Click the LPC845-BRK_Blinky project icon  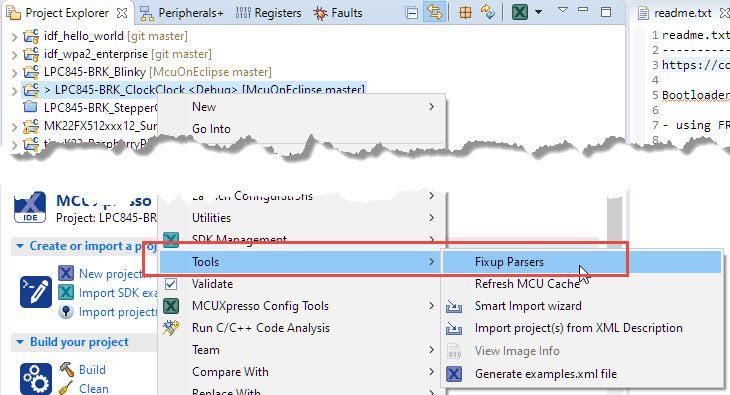pos(31,72)
